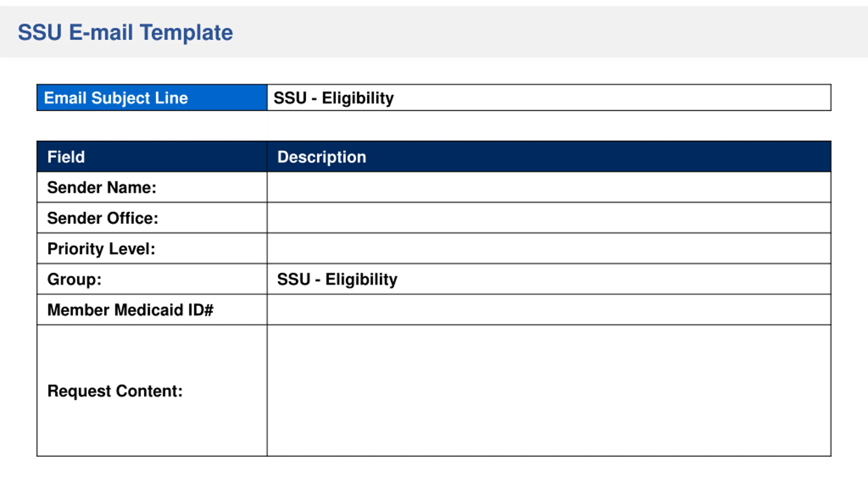Image resolution: width=868 pixels, height=488 pixels.
Task: Select the Sender Office label
Action: (103, 218)
